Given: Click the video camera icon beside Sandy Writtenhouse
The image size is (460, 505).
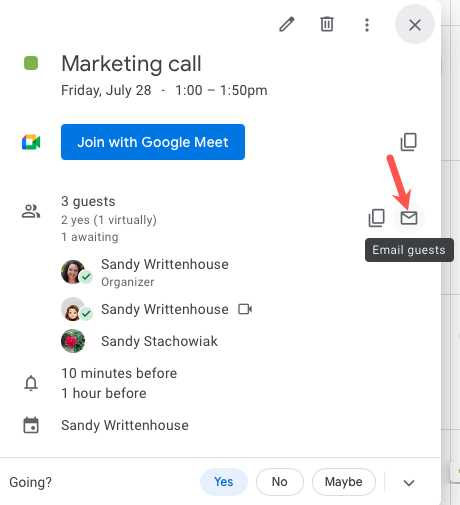Looking at the screenshot, I should click(245, 309).
